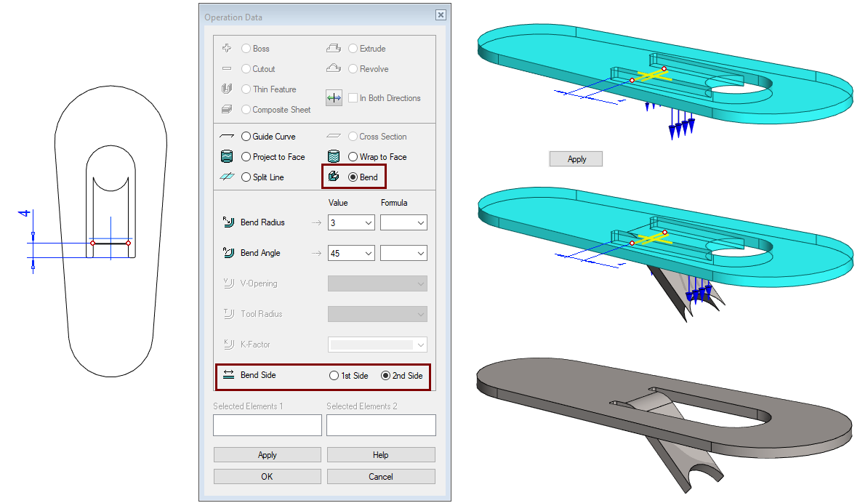Click the Bend Radius icon
Viewport: 868px width, 503px height.
(x=227, y=222)
